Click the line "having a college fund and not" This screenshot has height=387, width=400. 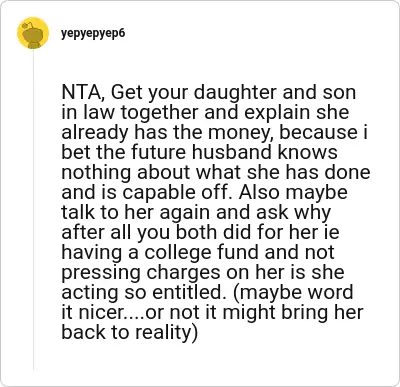point(198,252)
